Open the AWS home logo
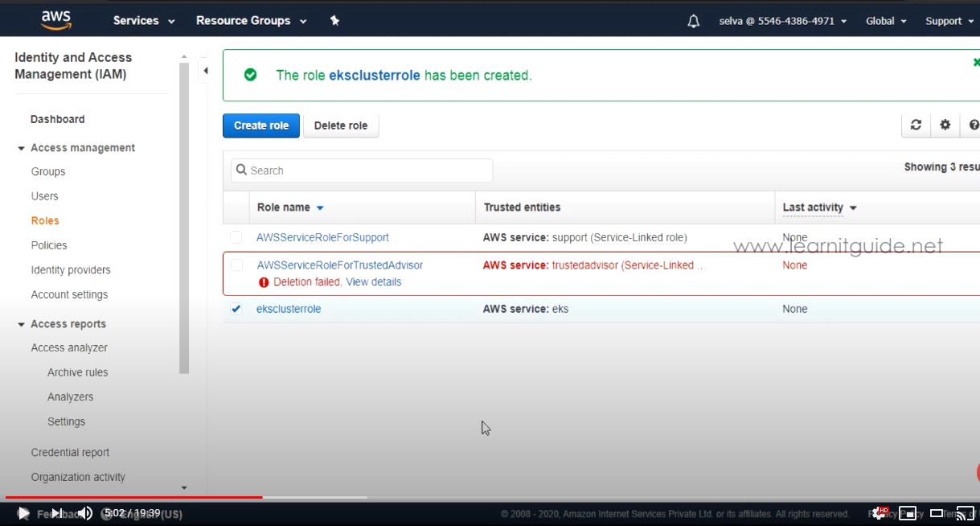The height and width of the screenshot is (526, 980). [55, 20]
